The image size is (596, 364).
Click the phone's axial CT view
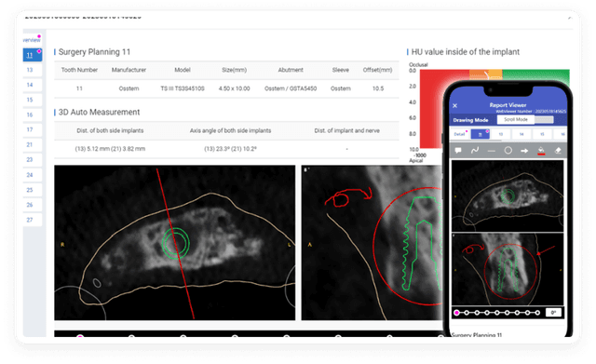point(508,195)
